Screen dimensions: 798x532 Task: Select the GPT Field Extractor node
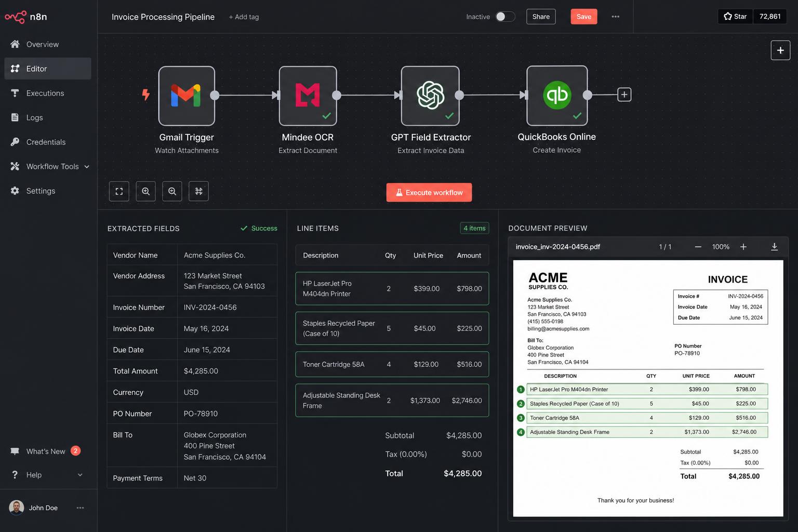pos(430,96)
